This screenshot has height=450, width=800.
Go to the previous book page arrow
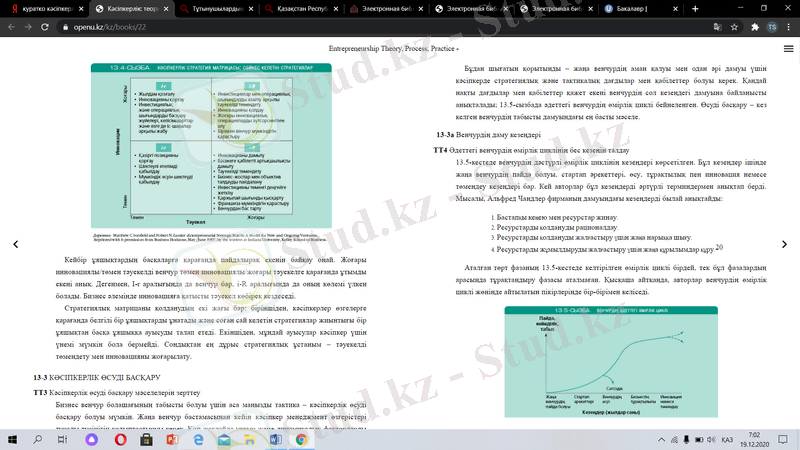[14, 244]
